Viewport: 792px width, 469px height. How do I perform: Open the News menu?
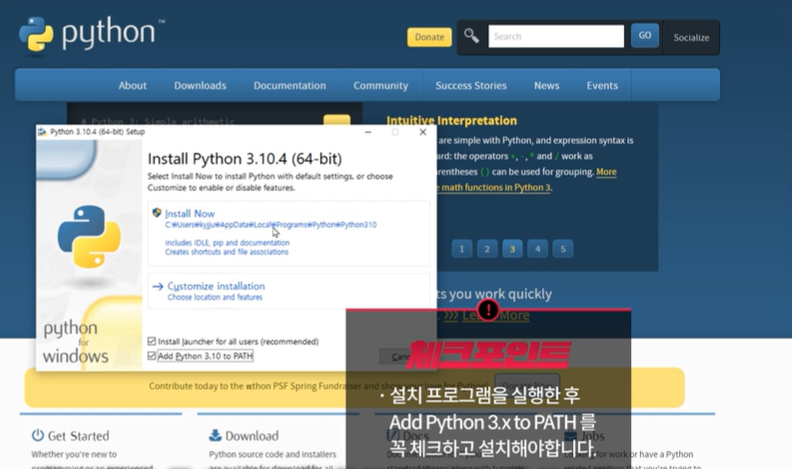(547, 85)
